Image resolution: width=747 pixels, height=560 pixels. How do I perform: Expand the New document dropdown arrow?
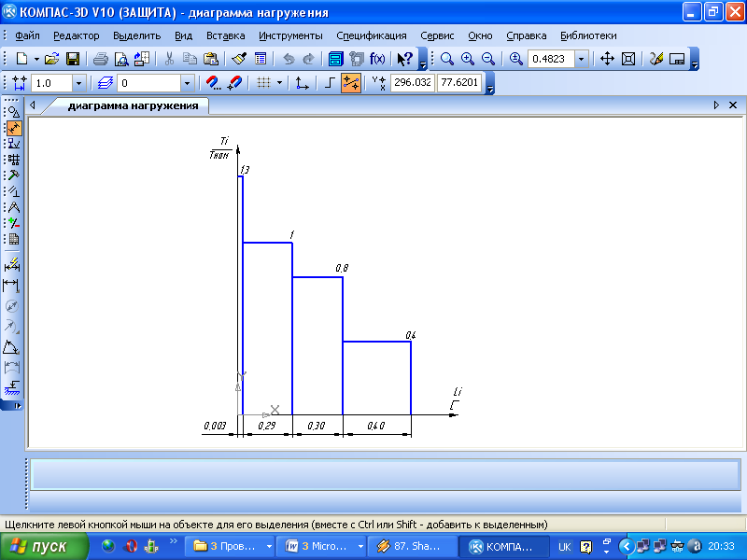(x=36, y=59)
